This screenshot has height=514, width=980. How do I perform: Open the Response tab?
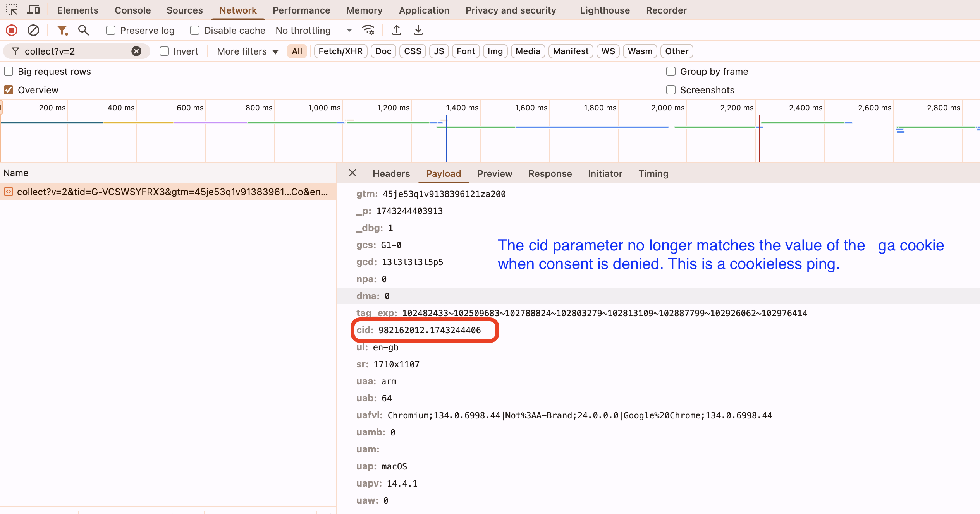[x=550, y=173]
